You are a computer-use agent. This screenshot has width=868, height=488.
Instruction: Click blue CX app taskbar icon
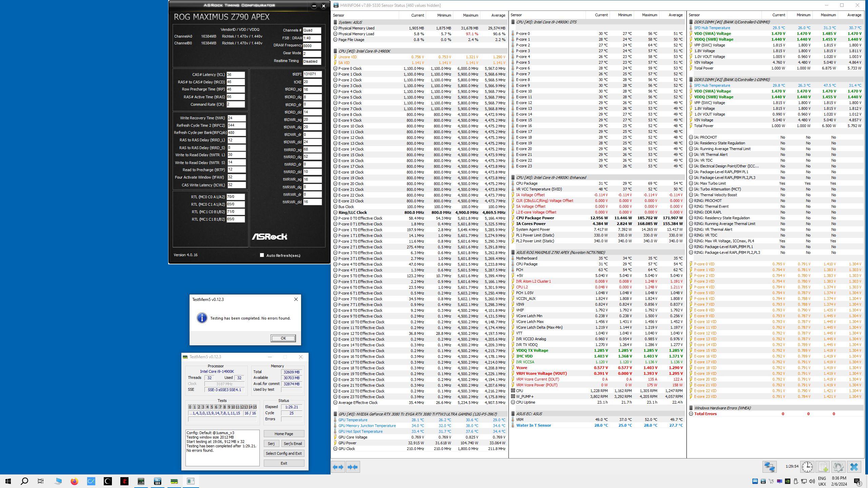point(91,481)
